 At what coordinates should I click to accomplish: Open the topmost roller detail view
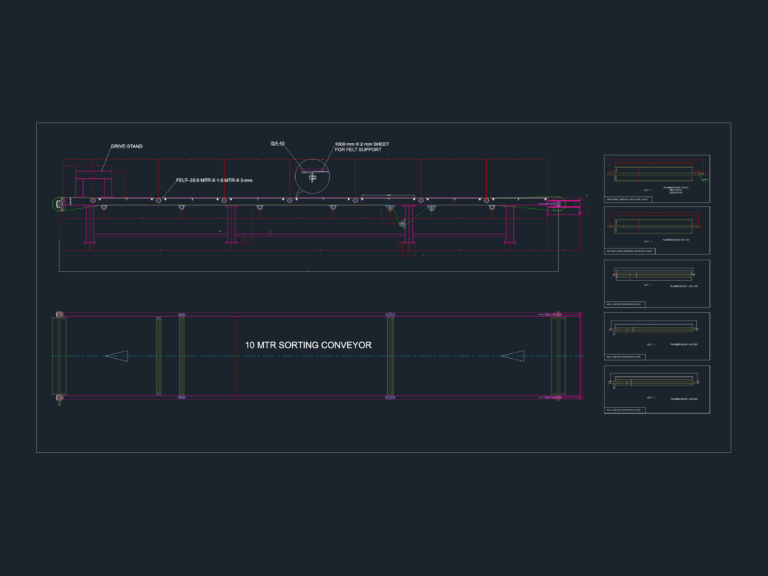[657, 179]
